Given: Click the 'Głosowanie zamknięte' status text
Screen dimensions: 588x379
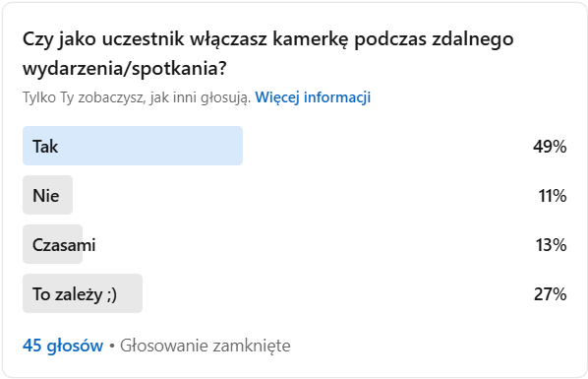Looking at the screenshot, I should point(206,346).
